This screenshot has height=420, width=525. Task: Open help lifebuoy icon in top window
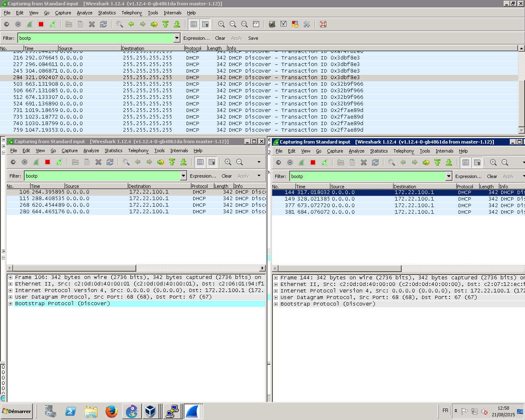(x=323, y=24)
